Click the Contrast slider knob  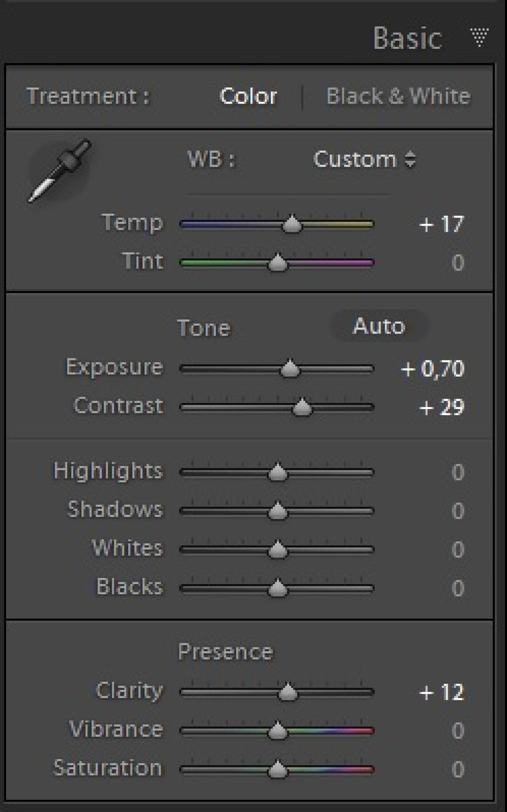click(302, 407)
